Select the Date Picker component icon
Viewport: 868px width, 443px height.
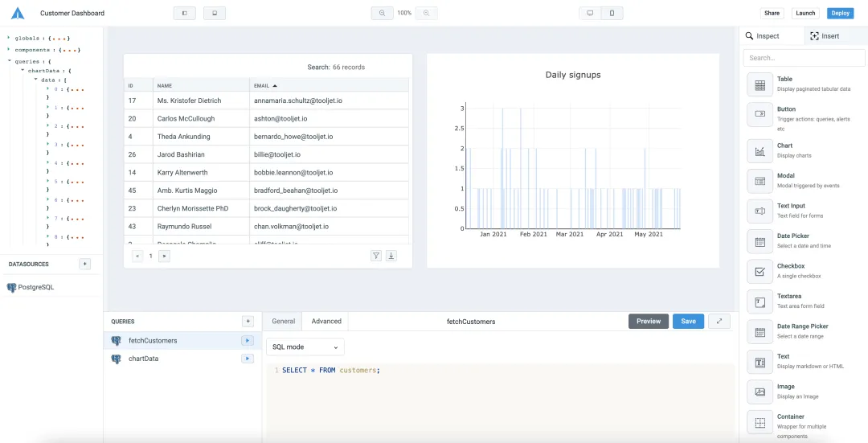[760, 241]
